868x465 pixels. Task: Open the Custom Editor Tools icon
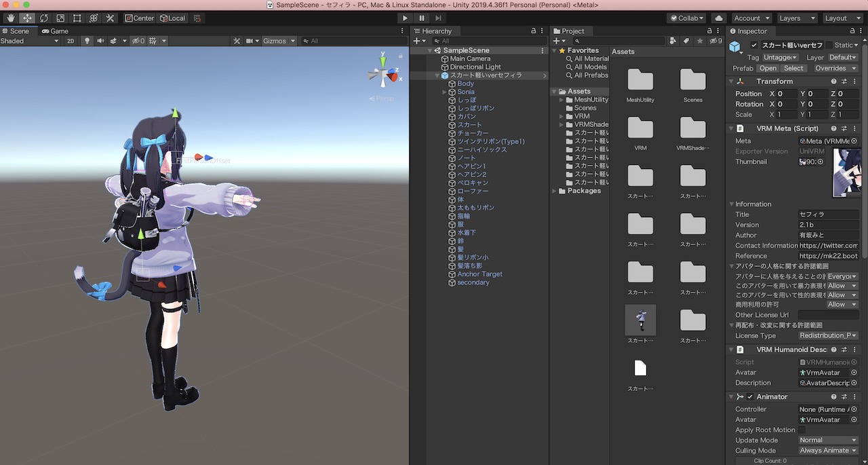tap(111, 18)
